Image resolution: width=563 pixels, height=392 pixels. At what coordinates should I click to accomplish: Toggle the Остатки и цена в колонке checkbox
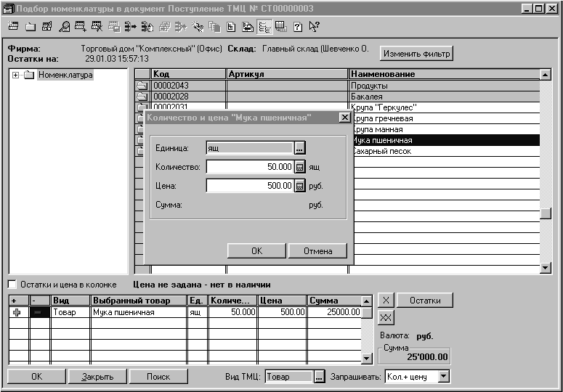(x=12, y=285)
